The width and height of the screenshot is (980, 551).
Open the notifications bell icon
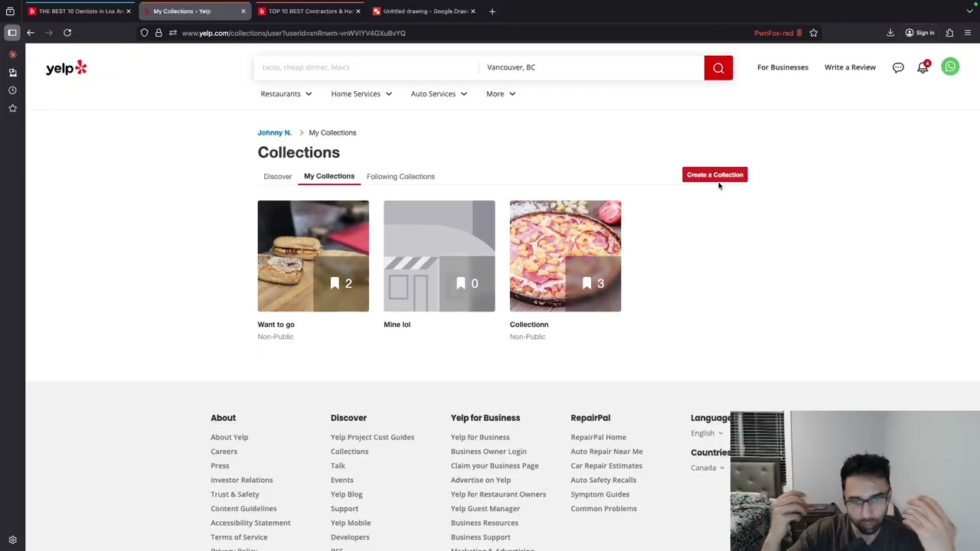tap(923, 67)
